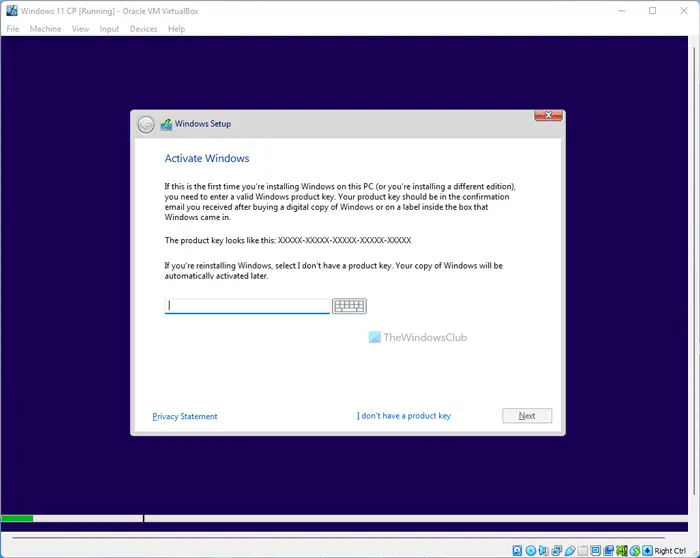Open the Devices menu
This screenshot has width=700, height=558.
143,29
